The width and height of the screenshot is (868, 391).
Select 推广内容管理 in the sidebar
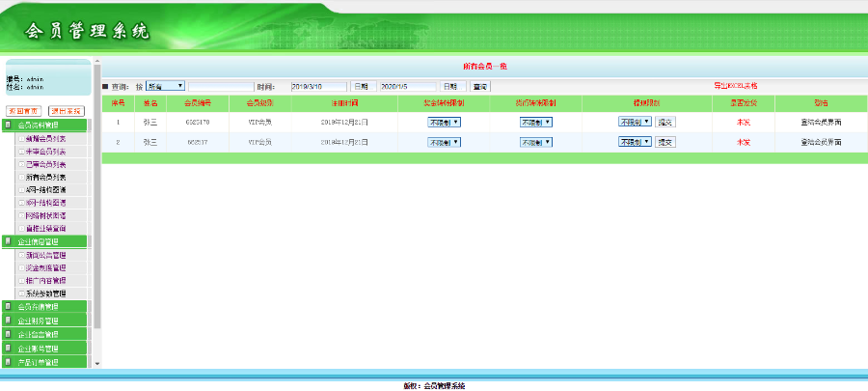pyautogui.click(x=45, y=280)
